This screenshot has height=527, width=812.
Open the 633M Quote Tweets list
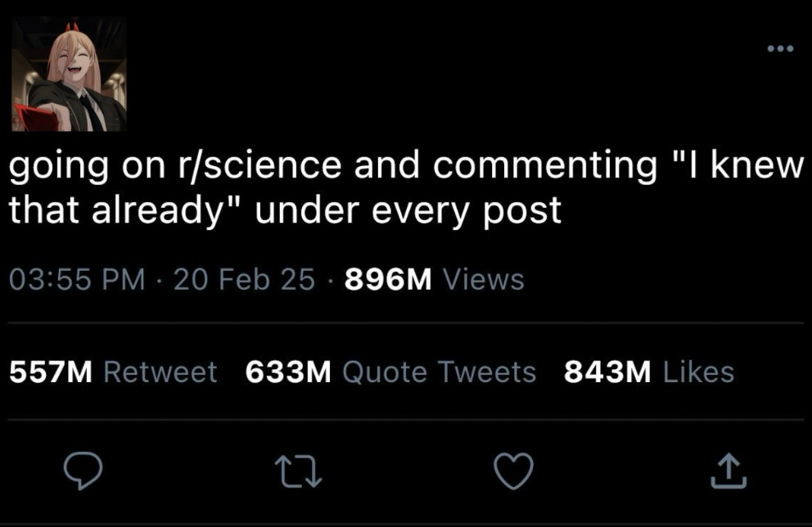pyautogui.click(x=287, y=372)
